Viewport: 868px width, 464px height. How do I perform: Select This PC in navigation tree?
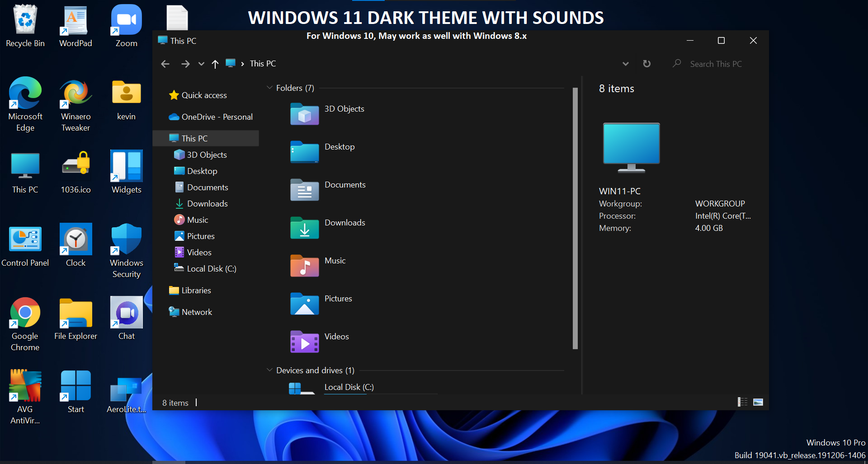tap(206, 138)
